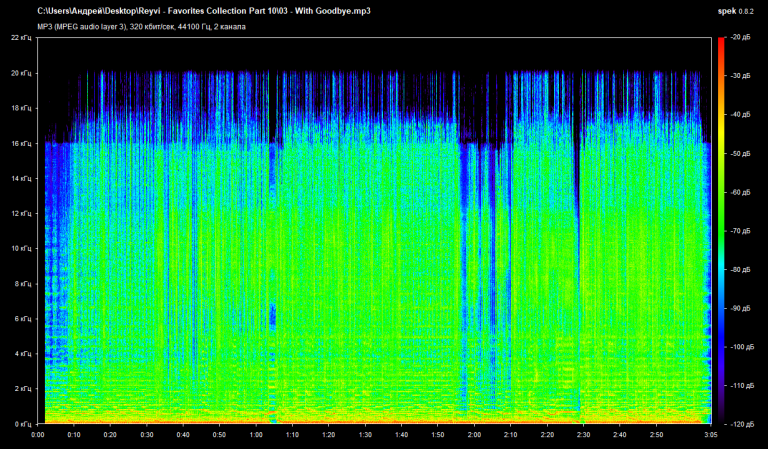
Task: Click the 12 кГц frequency axis label
Action: [x=22, y=213]
